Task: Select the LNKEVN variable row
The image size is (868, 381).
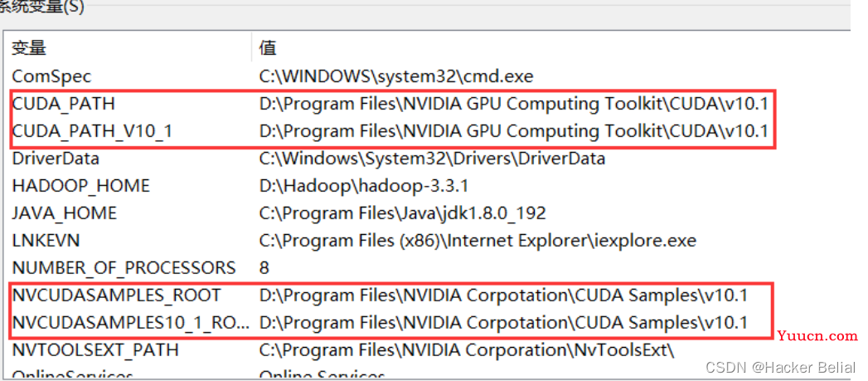Action: coord(425,241)
